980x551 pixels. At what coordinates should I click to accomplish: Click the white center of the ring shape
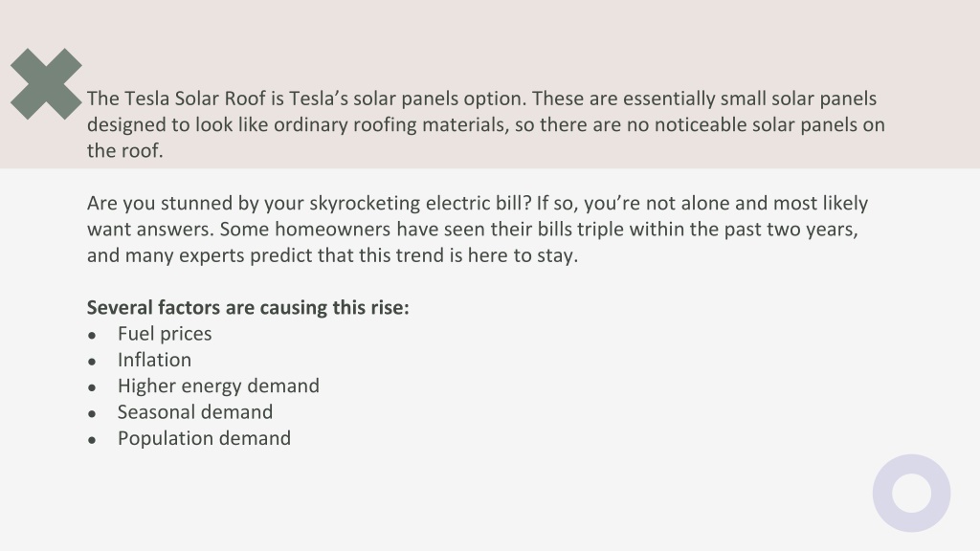click(x=912, y=493)
